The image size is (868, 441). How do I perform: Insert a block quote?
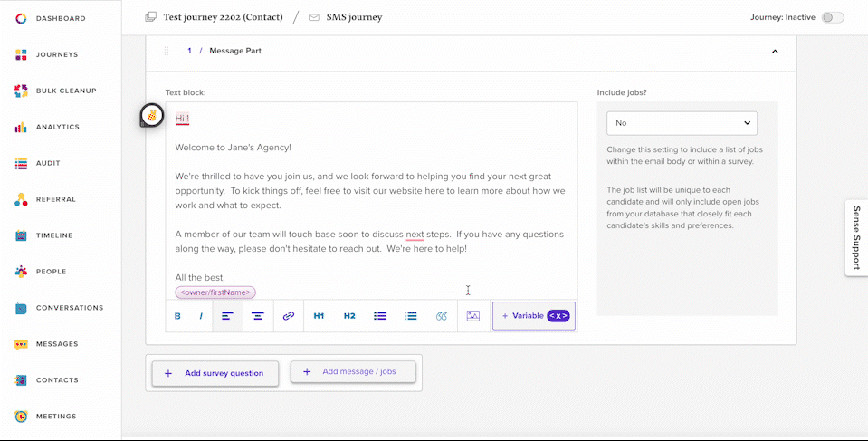[441, 316]
